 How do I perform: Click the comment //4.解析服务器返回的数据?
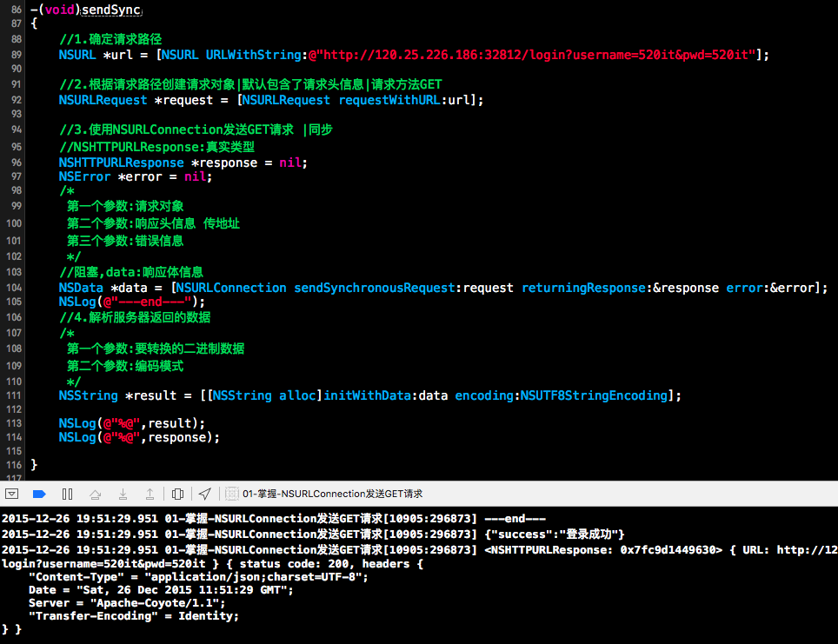135,317
